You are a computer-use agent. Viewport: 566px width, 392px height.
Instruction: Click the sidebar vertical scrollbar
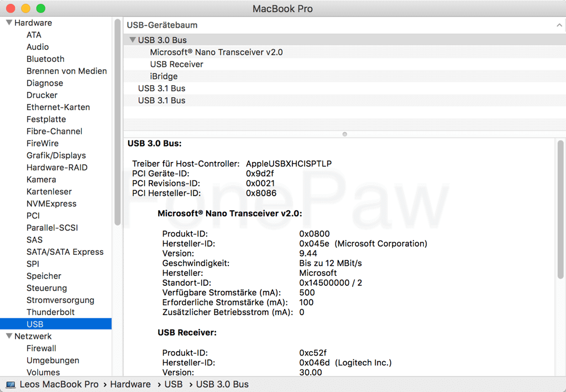117,122
